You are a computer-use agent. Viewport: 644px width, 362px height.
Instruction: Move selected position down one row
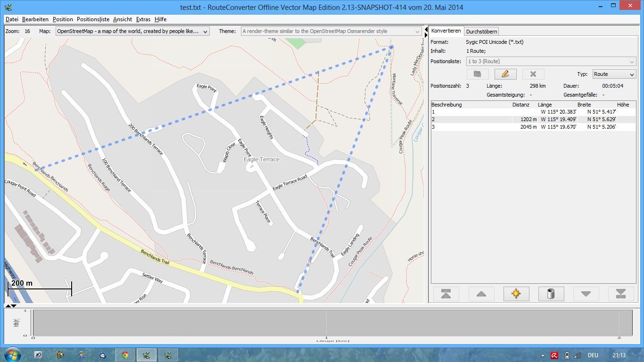586,294
